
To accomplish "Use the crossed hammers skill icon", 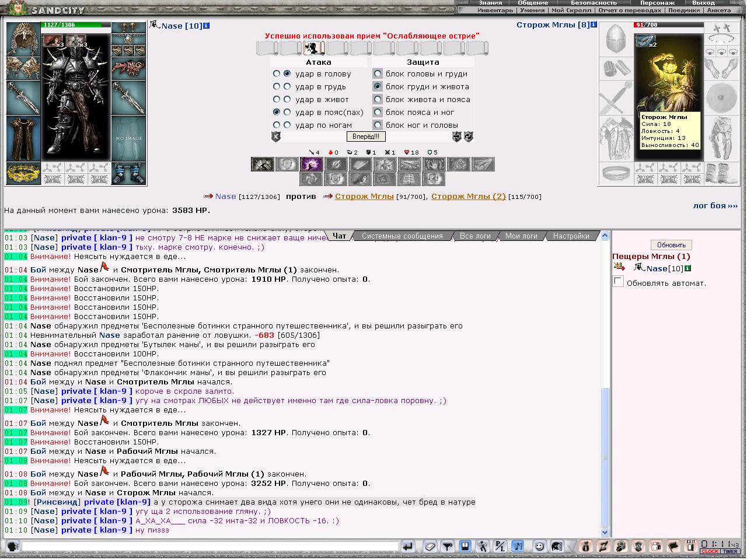I will 263,164.
